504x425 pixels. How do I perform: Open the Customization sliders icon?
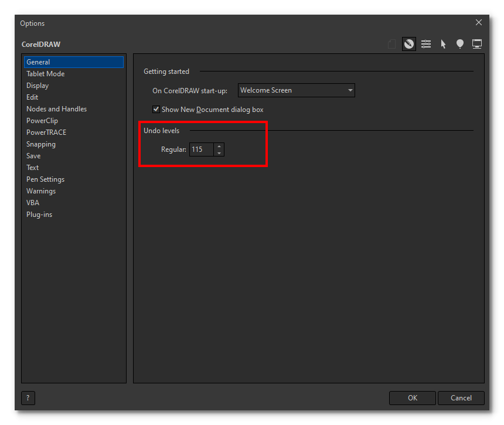(x=426, y=44)
